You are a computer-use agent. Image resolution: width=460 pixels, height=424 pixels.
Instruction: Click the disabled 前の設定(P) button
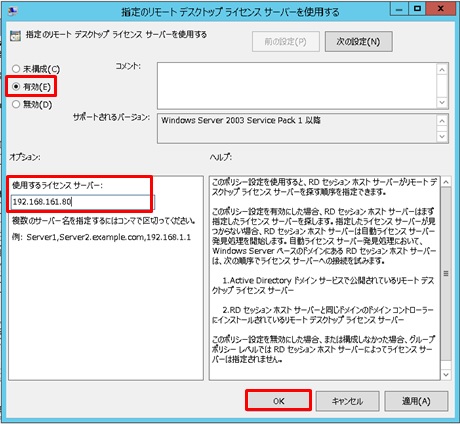coord(286,42)
